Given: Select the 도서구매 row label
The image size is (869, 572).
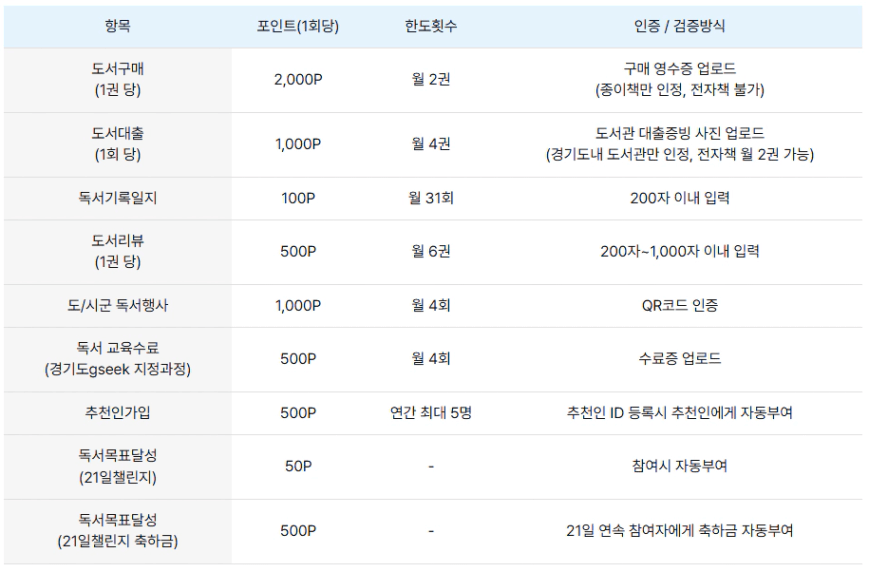Looking at the screenshot, I should click(x=117, y=69).
